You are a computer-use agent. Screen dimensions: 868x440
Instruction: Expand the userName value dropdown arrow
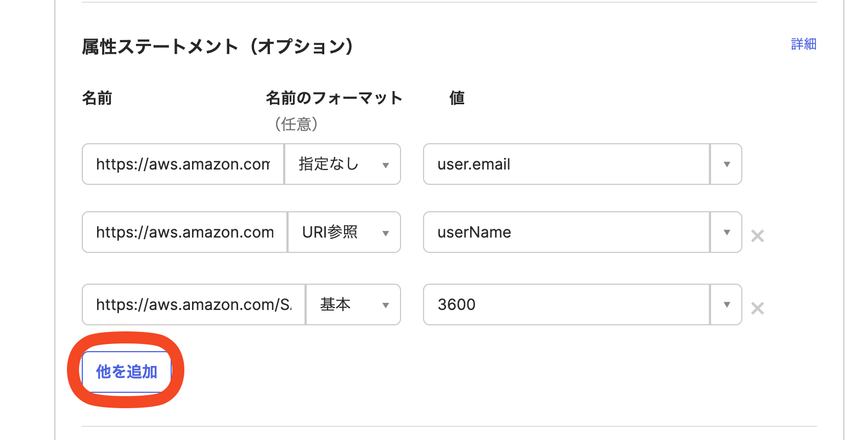[726, 232]
